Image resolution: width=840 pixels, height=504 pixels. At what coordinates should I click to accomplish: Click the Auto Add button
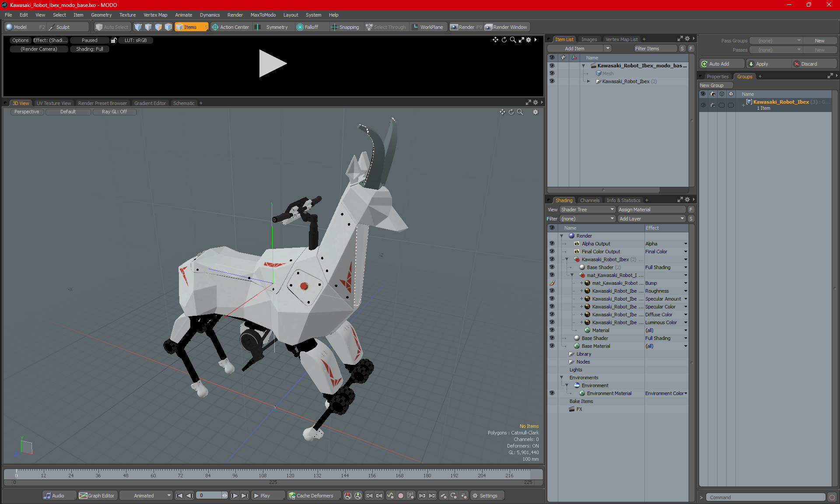[x=721, y=64]
